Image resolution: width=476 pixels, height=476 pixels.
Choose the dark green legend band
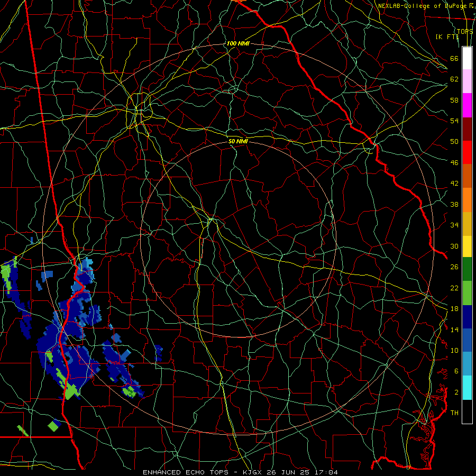tap(467, 269)
